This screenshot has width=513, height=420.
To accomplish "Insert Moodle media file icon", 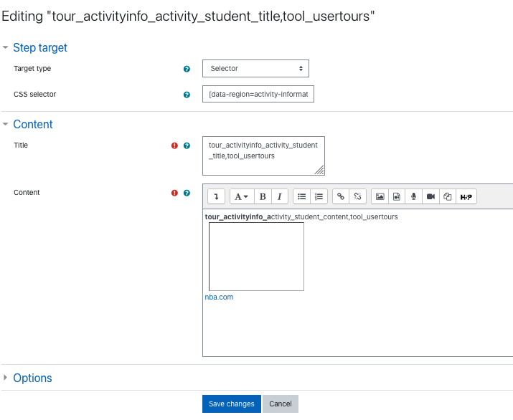I will [x=397, y=196].
